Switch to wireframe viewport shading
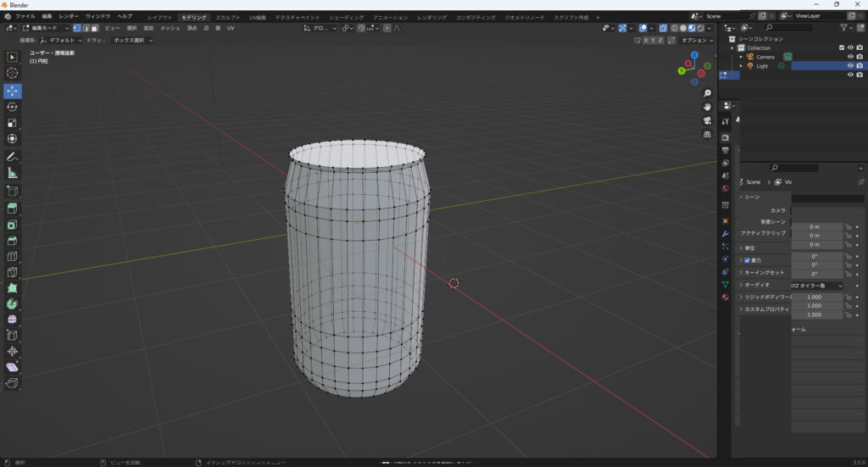This screenshot has height=467, width=868. click(x=674, y=28)
